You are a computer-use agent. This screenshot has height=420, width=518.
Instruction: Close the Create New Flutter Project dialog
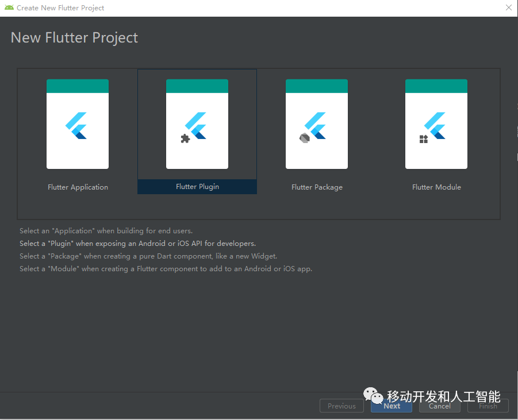[x=509, y=7]
